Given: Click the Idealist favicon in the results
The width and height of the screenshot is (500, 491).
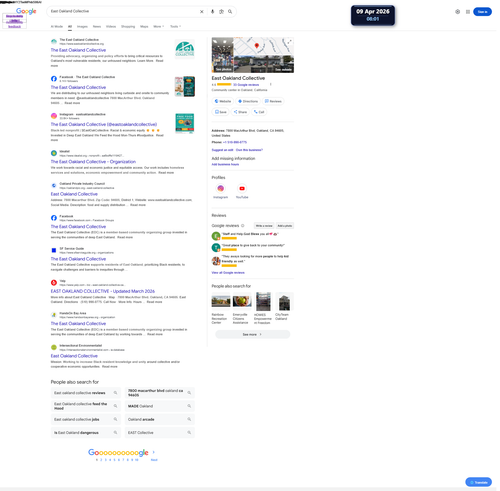Looking at the screenshot, I should (x=54, y=153).
